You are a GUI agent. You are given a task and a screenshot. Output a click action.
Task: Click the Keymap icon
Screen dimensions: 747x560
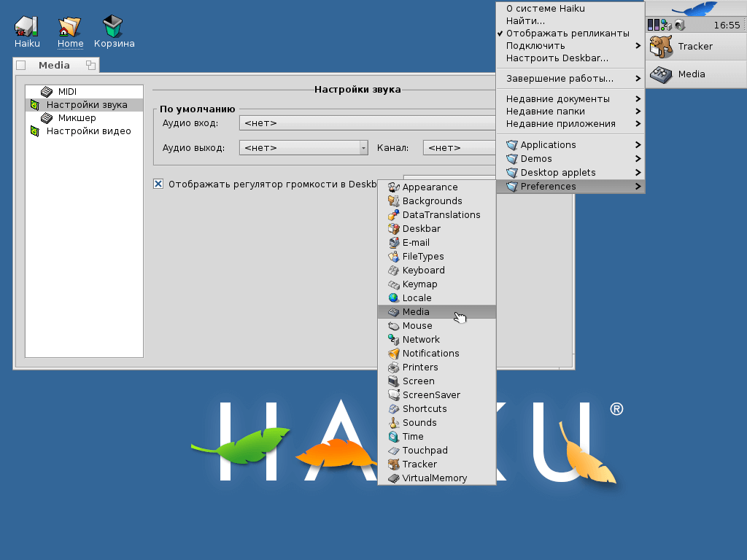[x=393, y=284]
